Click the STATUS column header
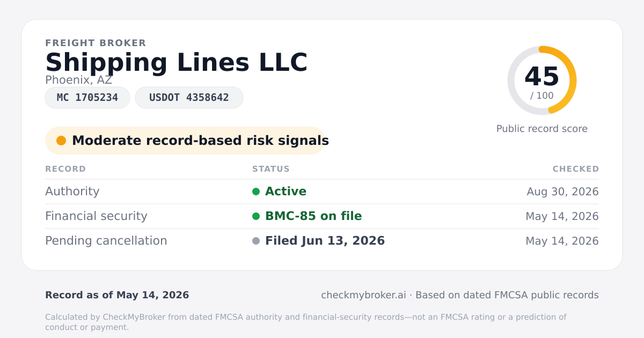This screenshot has width=644, height=338. (x=271, y=169)
